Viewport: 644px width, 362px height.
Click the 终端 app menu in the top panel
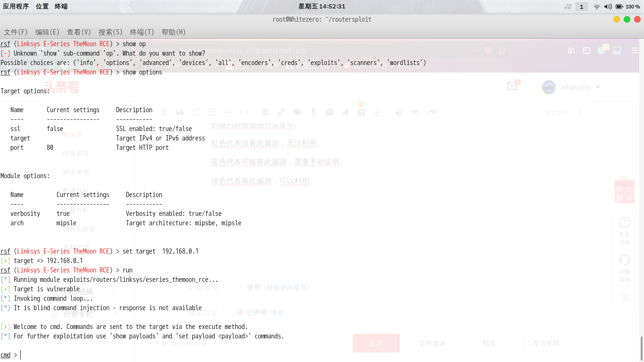(x=61, y=6)
